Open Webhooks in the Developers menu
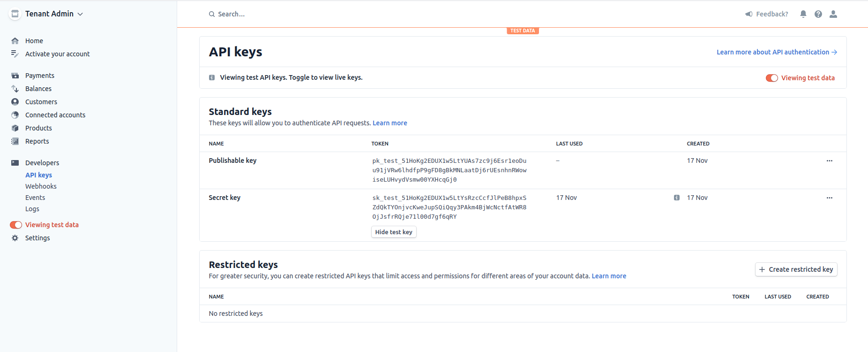868x352 pixels. [x=41, y=186]
